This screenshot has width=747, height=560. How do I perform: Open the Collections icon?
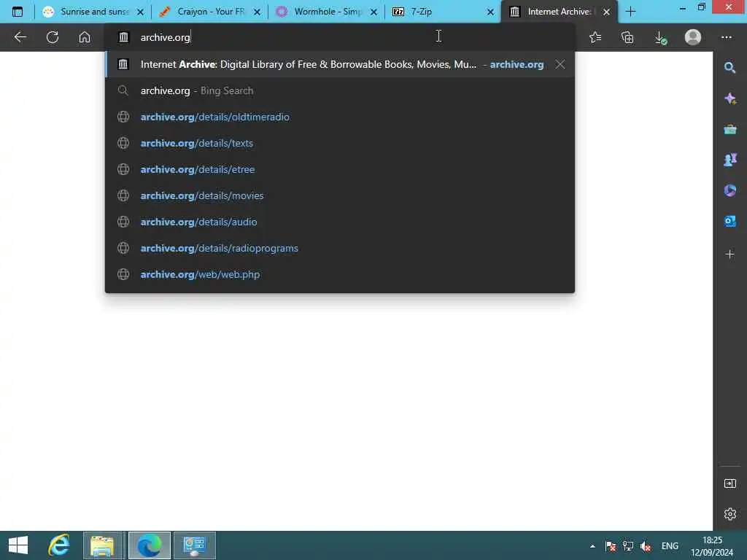pyautogui.click(x=627, y=37)
